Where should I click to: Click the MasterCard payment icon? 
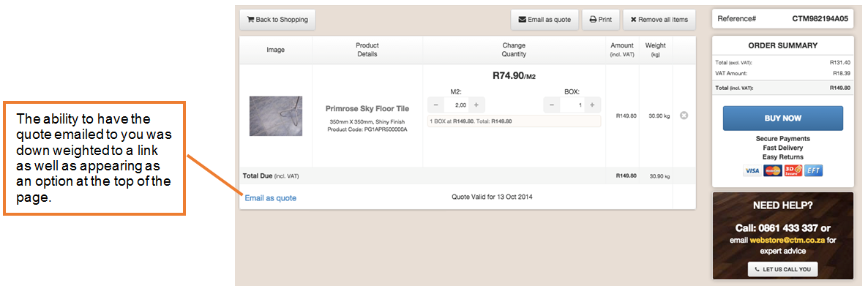pos(772,171)
